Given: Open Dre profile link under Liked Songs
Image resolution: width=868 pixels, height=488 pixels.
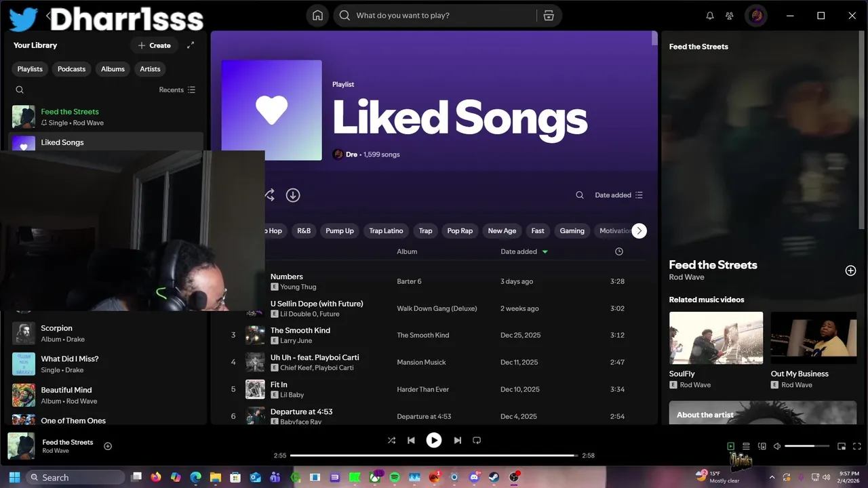Looking at the screenshot, I should [x=351, y=155].
